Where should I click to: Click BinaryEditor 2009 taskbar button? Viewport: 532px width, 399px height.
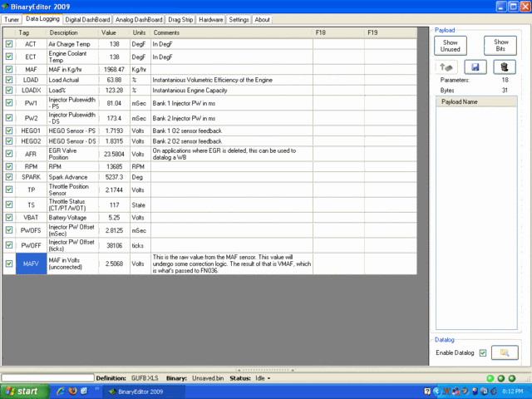coord(144,392)
